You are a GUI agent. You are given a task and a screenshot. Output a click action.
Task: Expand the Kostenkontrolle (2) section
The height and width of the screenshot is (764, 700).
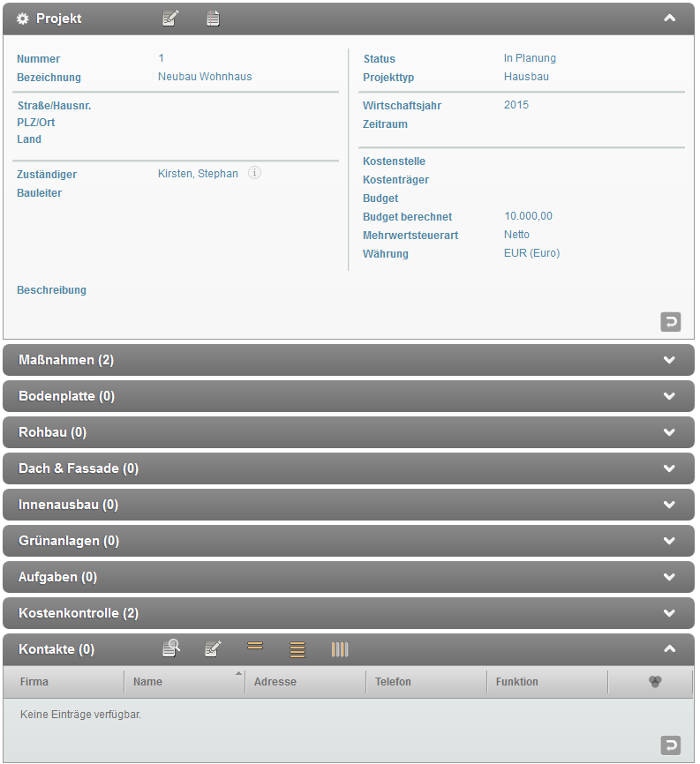[669, 613]
